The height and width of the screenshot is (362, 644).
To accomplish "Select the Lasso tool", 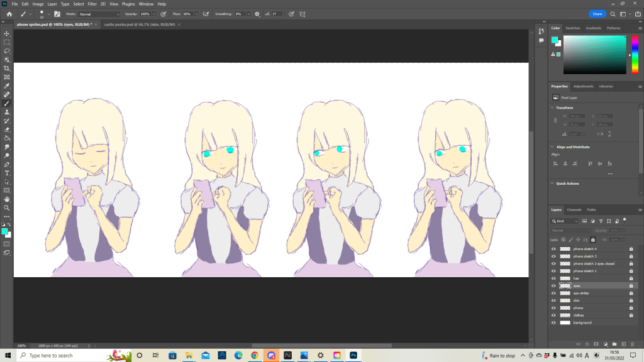I will [x=7, y=51].
